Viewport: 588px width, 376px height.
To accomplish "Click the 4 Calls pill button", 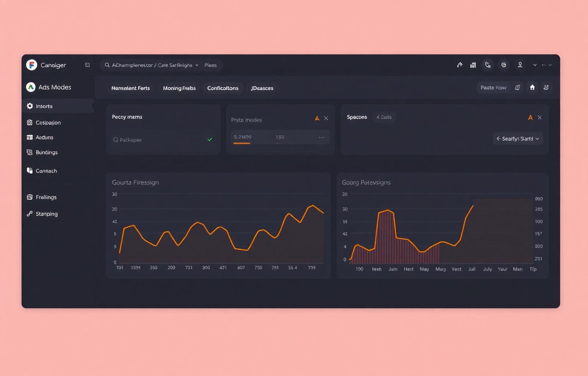I will pos(384,117).
